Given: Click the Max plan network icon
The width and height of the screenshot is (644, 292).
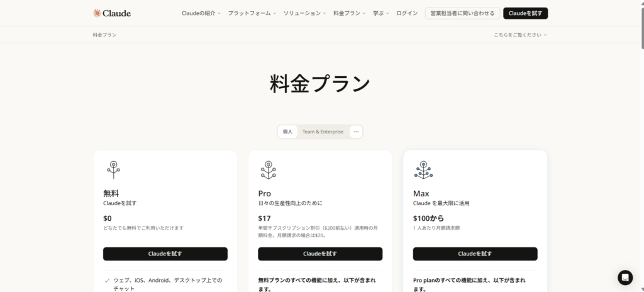Looking at the screenshot, I should [x=423, y=169].
